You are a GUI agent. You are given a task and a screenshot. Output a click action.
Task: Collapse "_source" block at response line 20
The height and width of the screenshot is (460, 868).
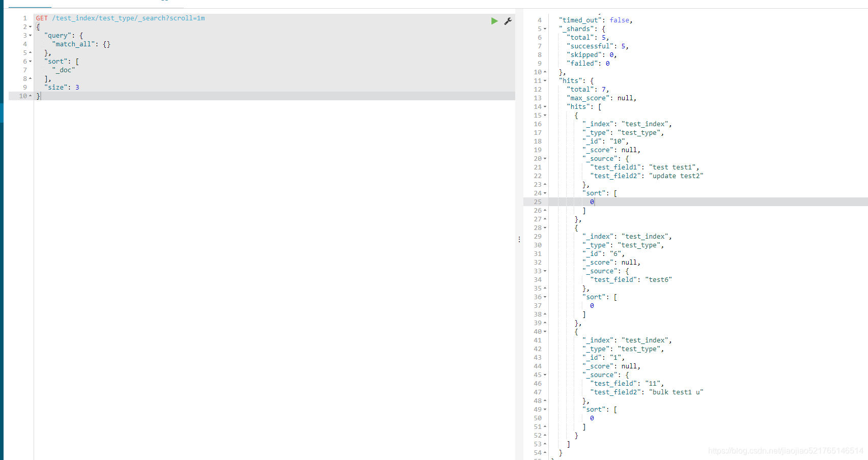[x=545, y=158]
